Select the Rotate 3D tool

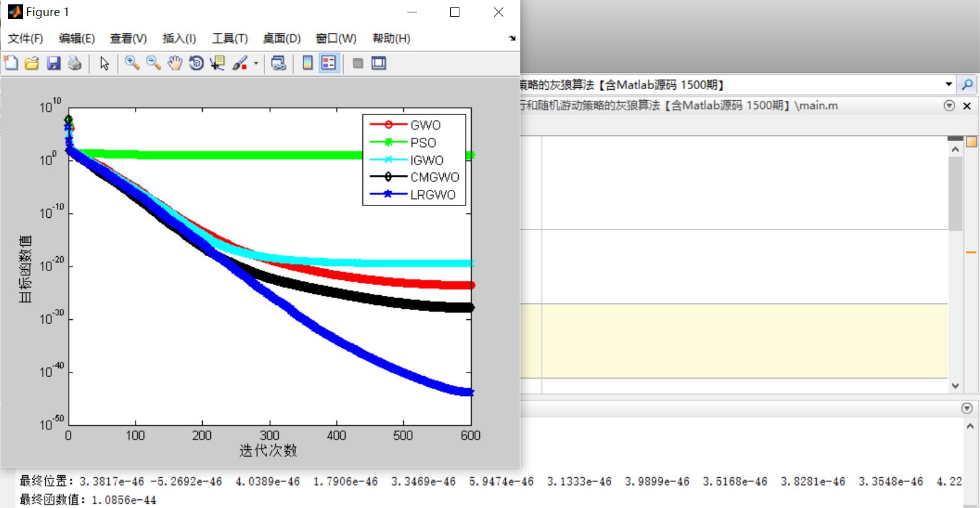(196, 63)
